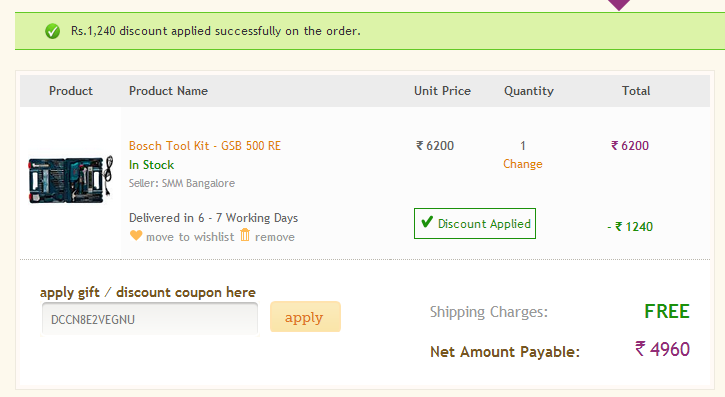Focus the discount coupon code field
Viewport: 725px width, 397px height.
150,319
